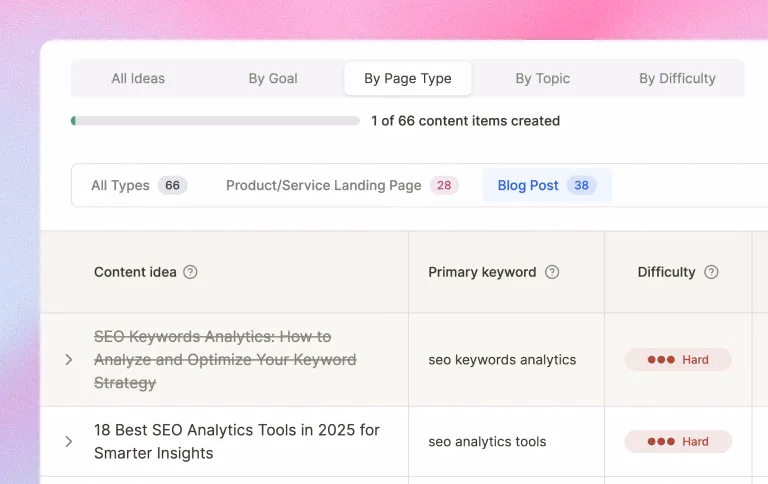Open the By Difficulty tab

coord(677,78)
